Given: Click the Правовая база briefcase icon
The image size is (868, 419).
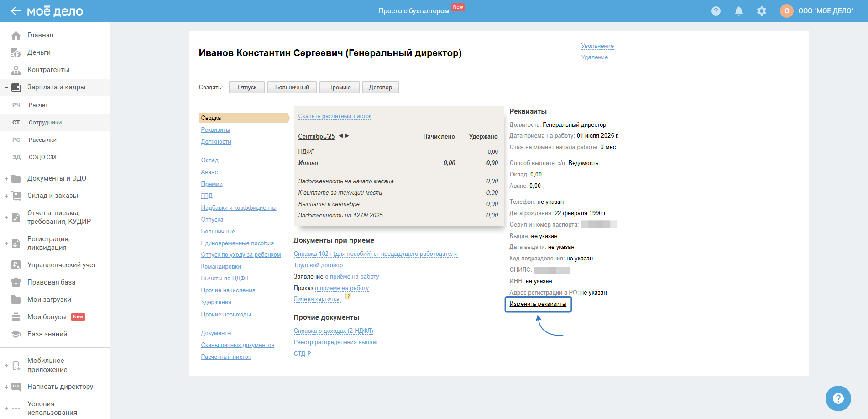Looking at the screenshot, I should pos(16,282).
